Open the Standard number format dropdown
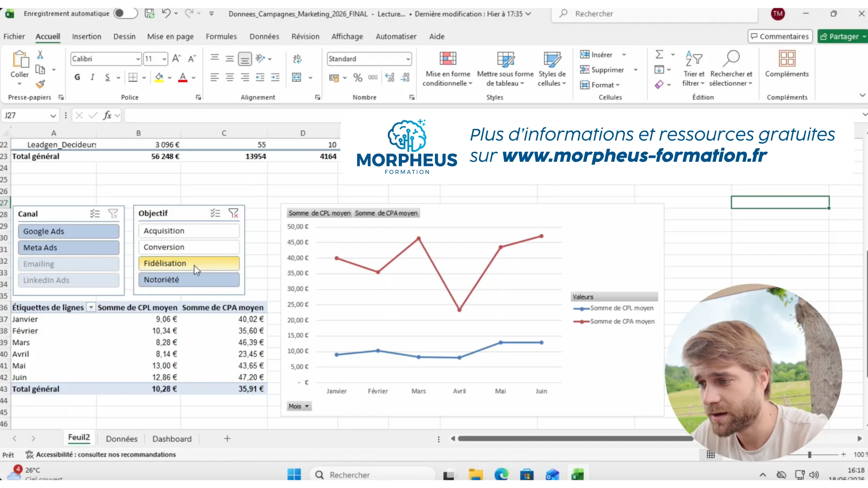868x488 pixels. (x=408, y=59)
